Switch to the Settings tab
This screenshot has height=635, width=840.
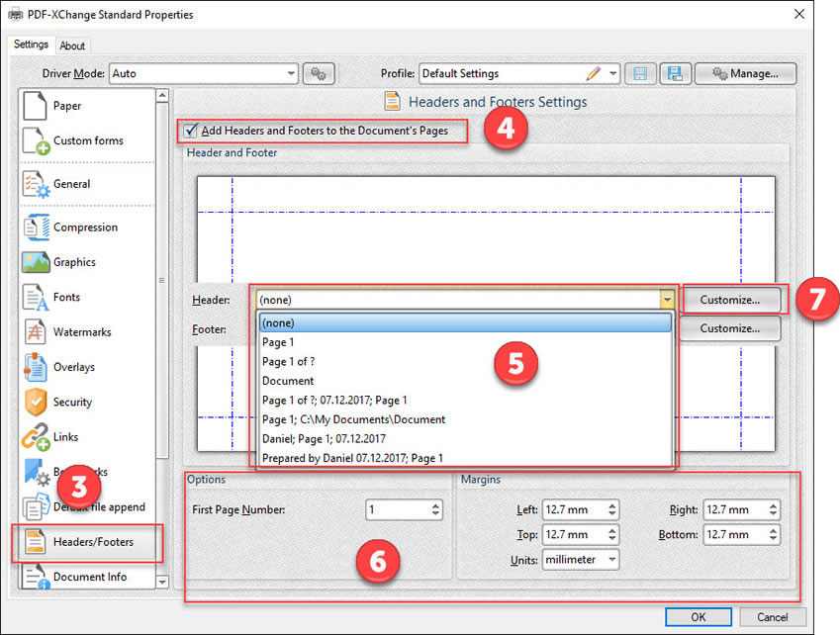31,45
